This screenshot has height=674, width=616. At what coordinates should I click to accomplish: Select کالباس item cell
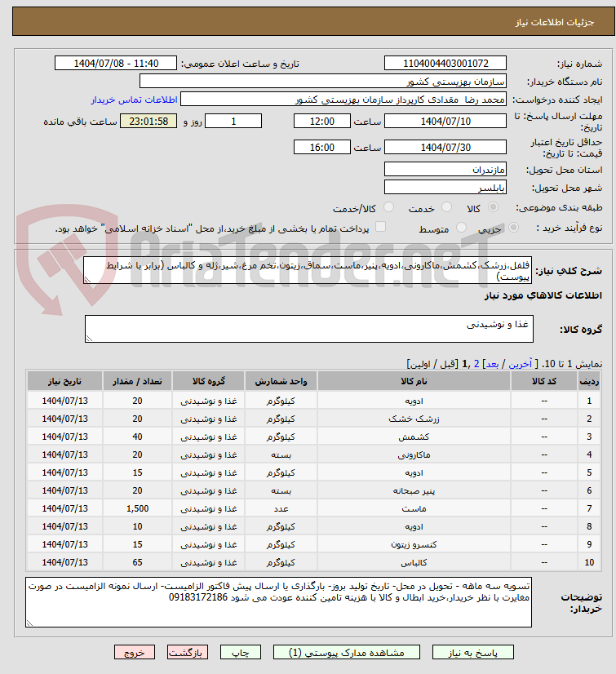[x=414, y=562]
